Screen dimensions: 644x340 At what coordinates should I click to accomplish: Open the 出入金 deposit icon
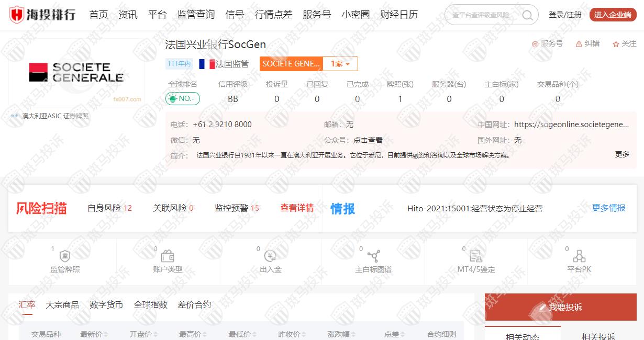pyautogui.click(x=271, y=256)
